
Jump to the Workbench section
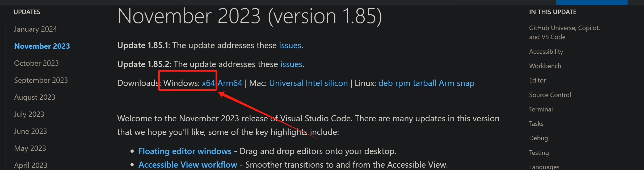click(545, 66)
